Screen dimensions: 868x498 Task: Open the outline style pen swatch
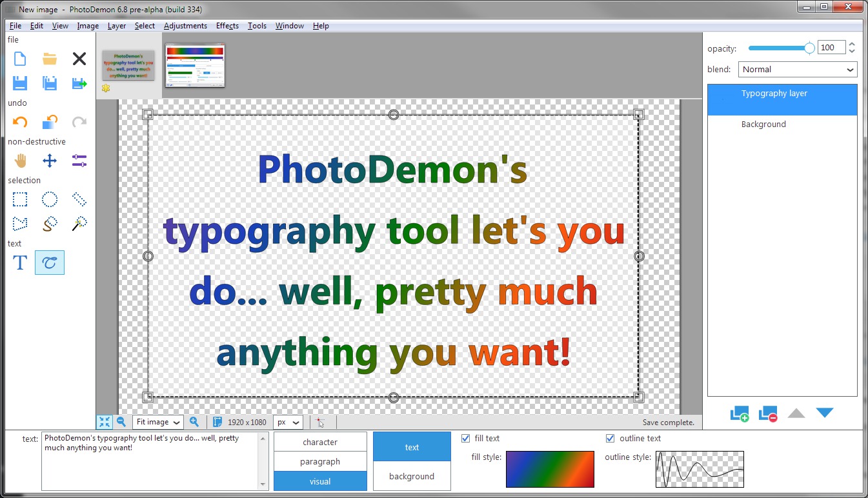click(700, 469)
